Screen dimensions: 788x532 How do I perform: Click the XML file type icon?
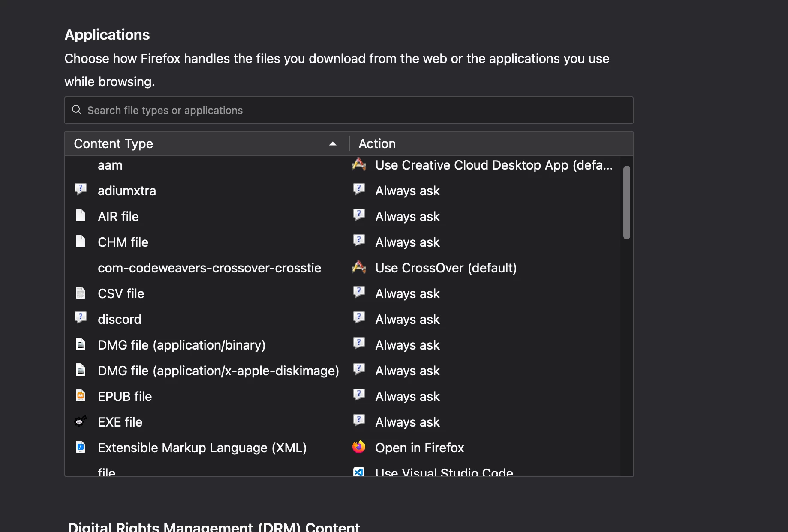pos(81,447)
